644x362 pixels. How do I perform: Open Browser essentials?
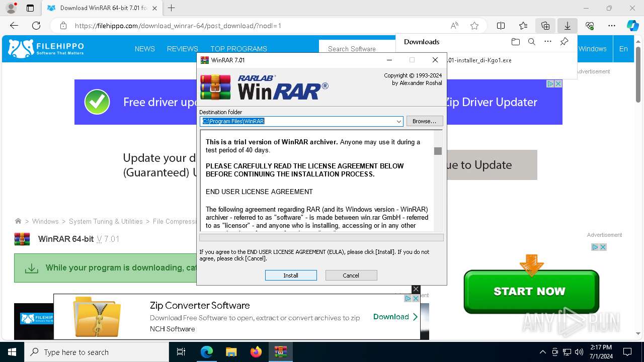[590, 26]
